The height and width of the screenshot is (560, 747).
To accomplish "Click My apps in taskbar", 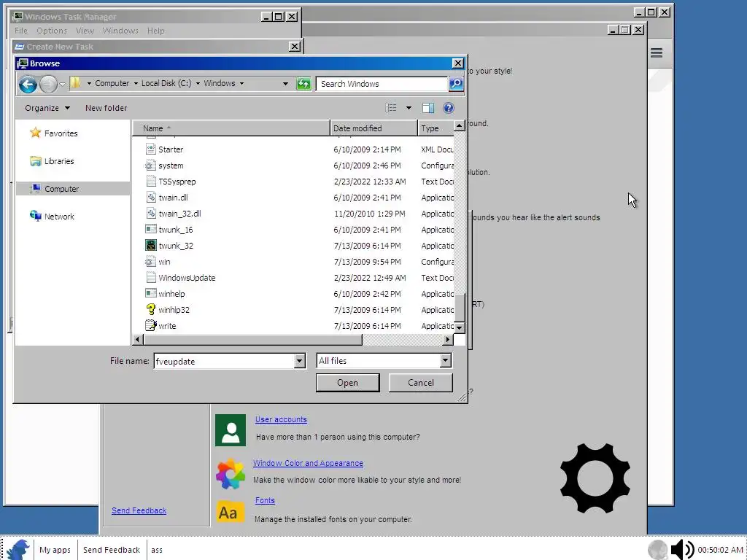I will click(55, 550).
